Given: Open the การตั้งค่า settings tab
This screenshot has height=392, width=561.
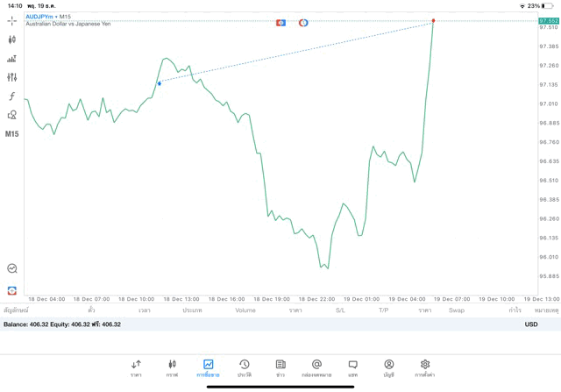Looking at the screenshot, I should (x=425, y=367).
